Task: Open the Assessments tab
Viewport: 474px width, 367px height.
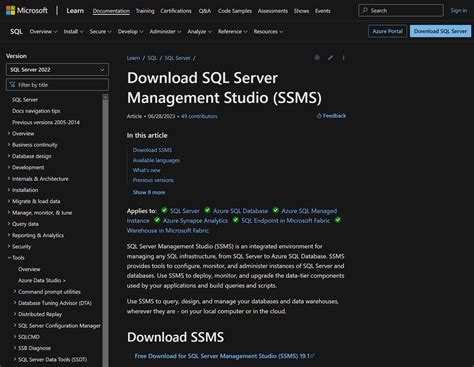Action: tap(273, 11)
